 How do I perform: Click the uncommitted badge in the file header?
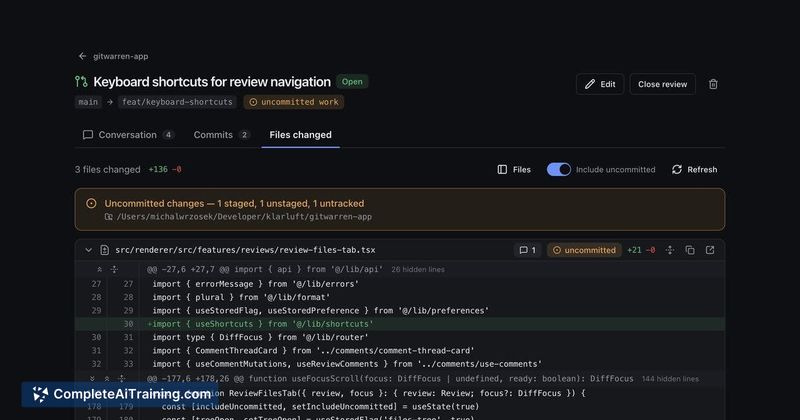pyautogui.click(x=584, y=250)
